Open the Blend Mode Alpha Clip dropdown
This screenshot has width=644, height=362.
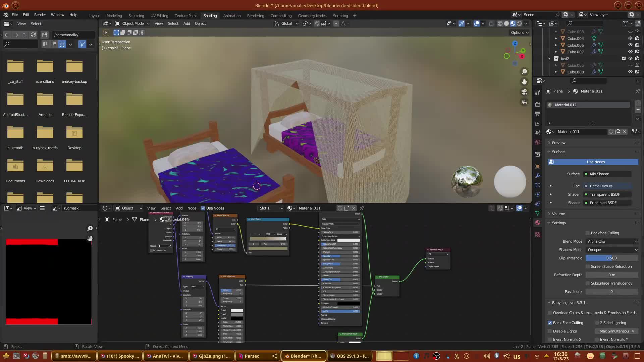click(612, 241)
